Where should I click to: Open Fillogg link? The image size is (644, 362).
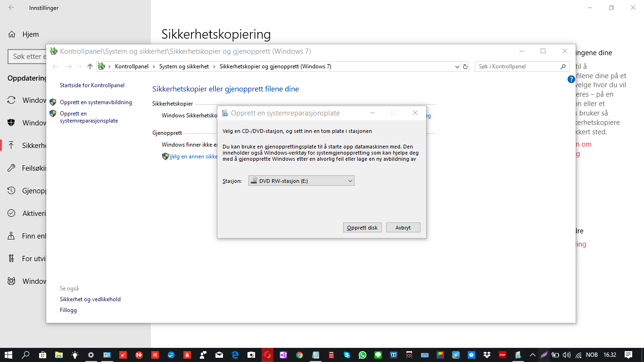[68, 310]
